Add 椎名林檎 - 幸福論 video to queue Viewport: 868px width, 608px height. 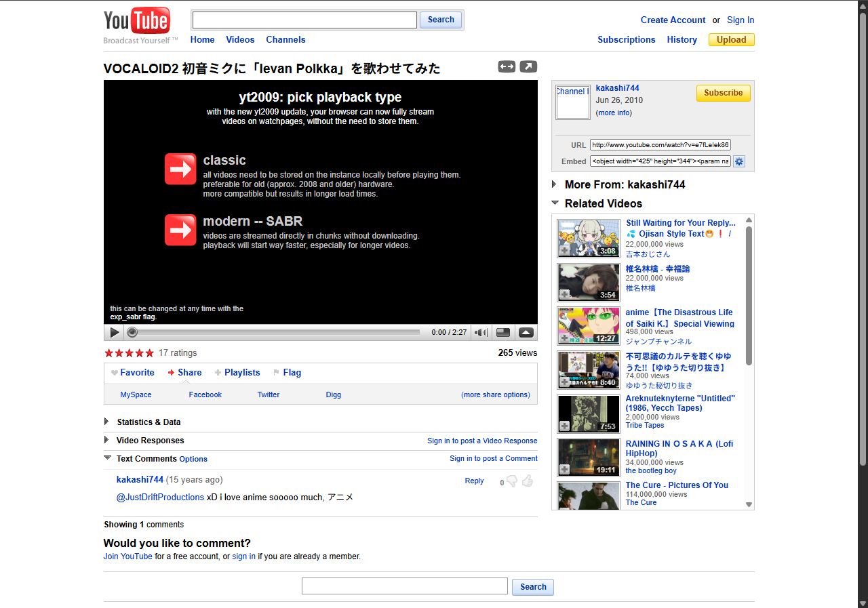pyautogui.click(x=564, y=295)
